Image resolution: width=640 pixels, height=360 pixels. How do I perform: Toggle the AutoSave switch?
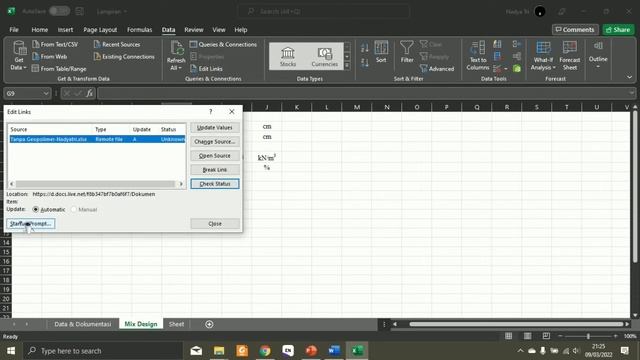[x=60, y=11]
